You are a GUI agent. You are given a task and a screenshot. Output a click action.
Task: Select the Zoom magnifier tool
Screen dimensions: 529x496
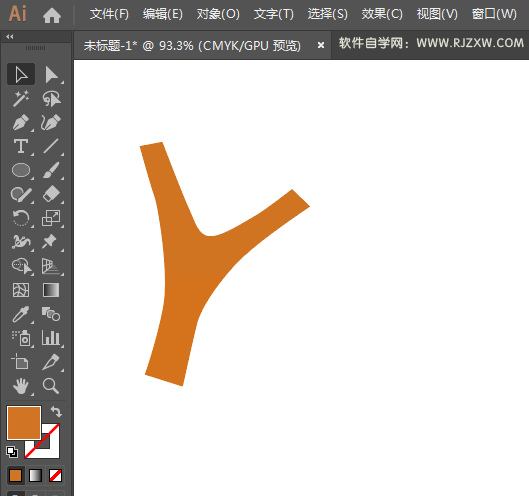(51, 386)
